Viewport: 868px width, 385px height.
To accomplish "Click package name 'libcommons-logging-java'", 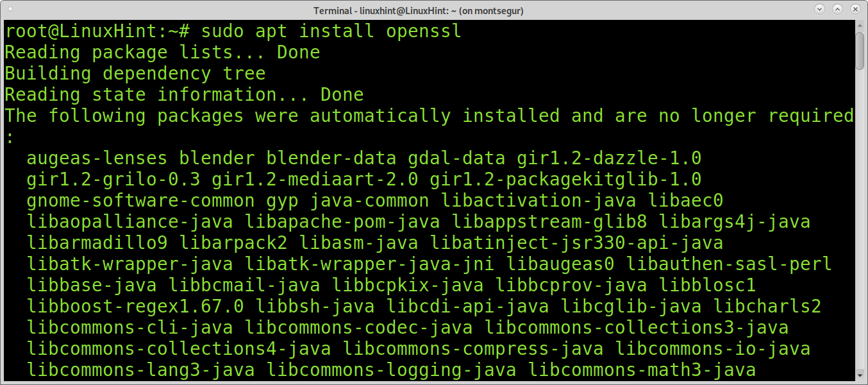I will [391, 370].
